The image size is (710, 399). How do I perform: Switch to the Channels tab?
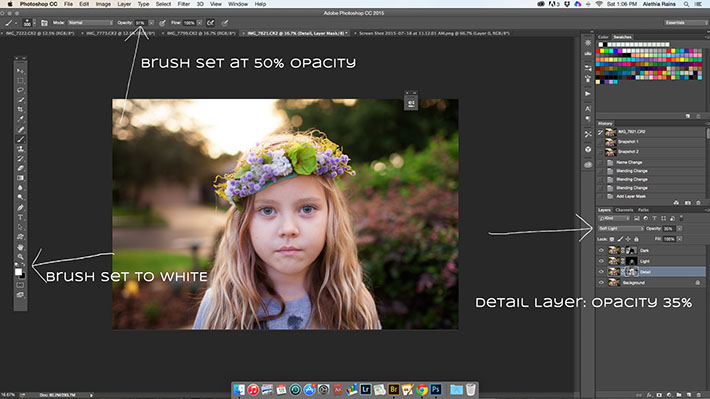pyautogui.click(x=624, y=210)
